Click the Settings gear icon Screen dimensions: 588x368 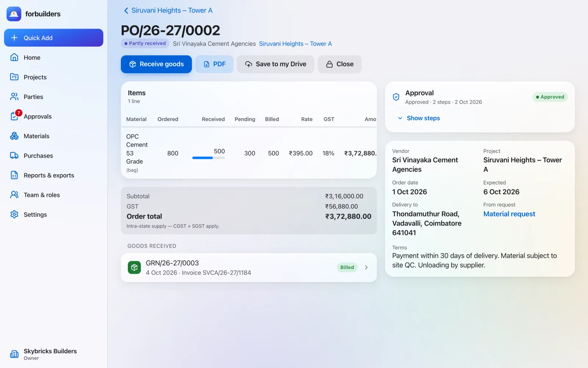(14, 215)
